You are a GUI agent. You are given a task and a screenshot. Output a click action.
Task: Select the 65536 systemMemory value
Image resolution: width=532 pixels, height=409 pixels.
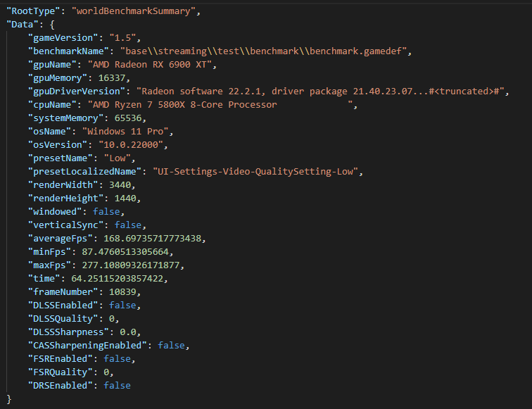coord(128,118)
